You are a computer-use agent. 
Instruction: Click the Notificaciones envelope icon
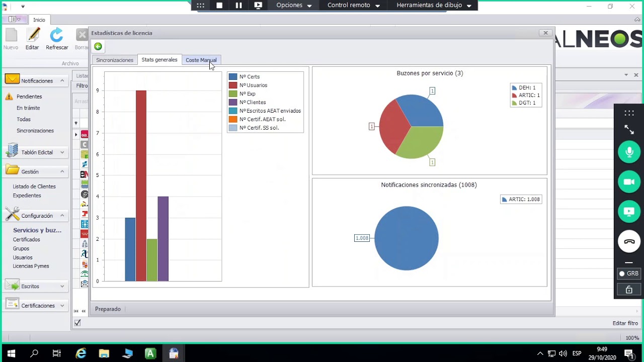click(13, 80)
